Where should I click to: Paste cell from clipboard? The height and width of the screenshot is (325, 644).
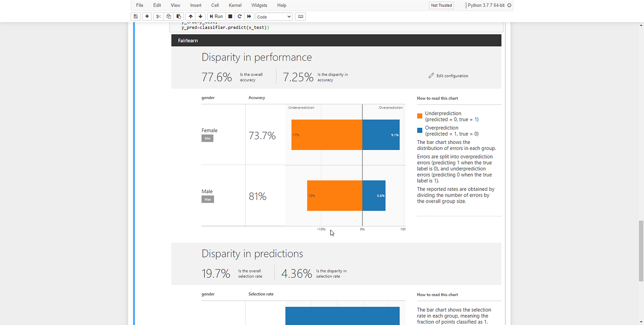179,16
